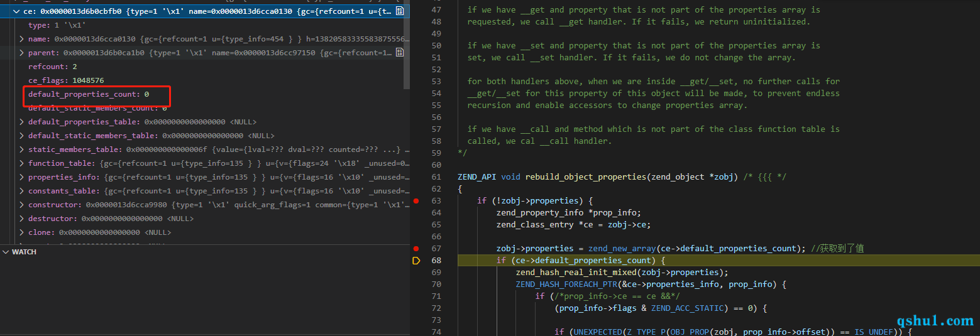Click line number 64 in gutter
Image resolution: width=980 pixels, height=336 pixels.
click(436, 213)
